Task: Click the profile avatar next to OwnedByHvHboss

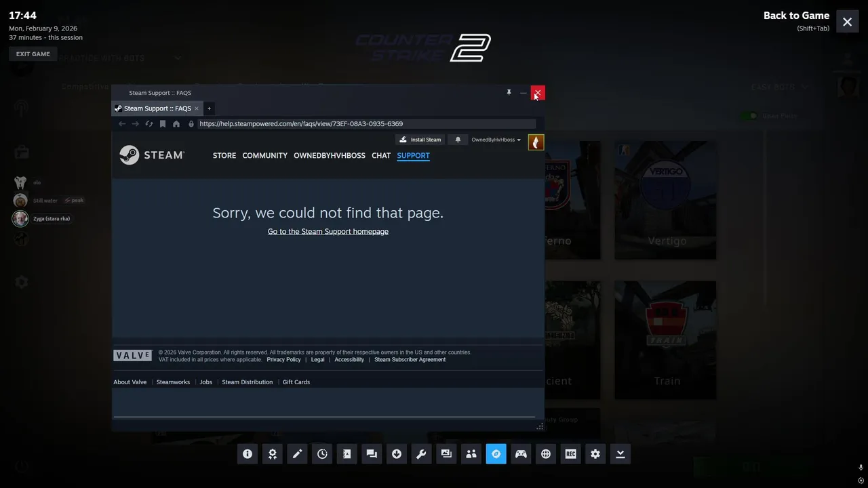Action: [x=536, y=142]
